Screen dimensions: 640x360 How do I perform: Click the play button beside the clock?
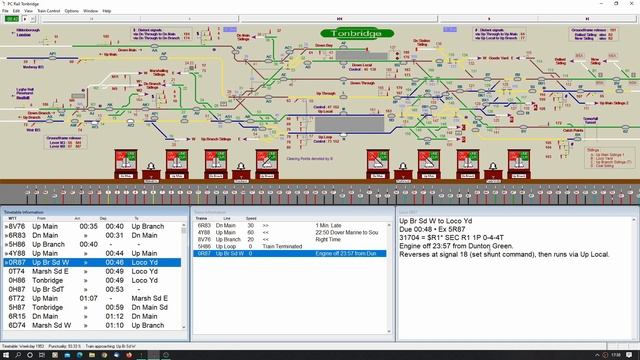click(25, 19)
